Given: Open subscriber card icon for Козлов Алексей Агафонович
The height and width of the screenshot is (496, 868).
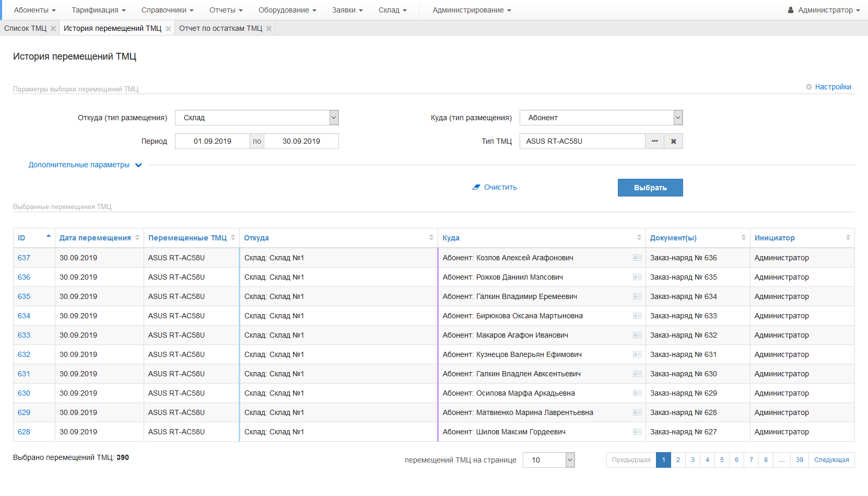Looking at the screenshot, I should (637, 258).
